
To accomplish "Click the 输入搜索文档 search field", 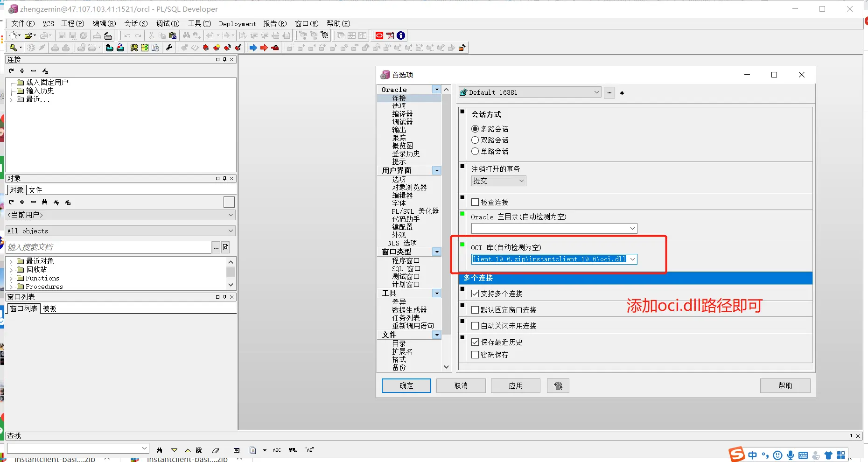I will click(x=109, y=247).
